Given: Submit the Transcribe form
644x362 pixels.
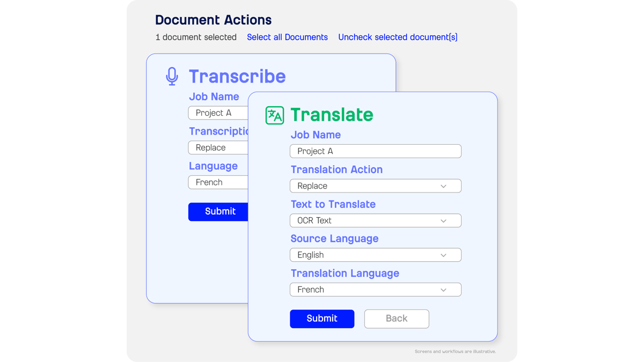Looking at the screenshot, I should coord(218,212).
